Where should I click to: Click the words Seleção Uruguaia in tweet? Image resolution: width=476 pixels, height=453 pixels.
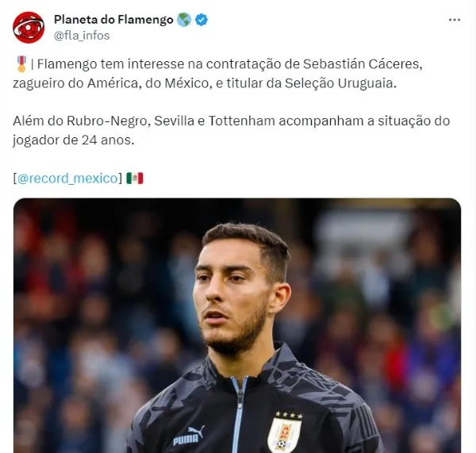[340, 83]
